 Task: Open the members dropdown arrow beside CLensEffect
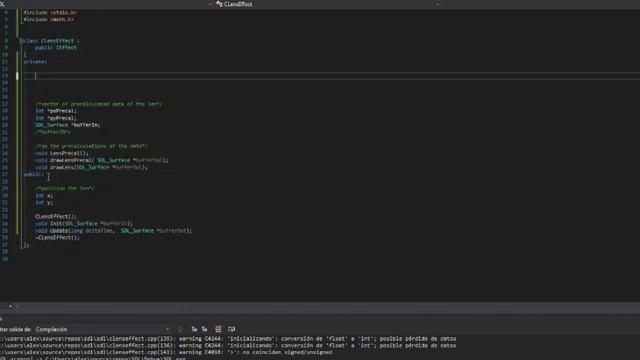pos(438,4)
